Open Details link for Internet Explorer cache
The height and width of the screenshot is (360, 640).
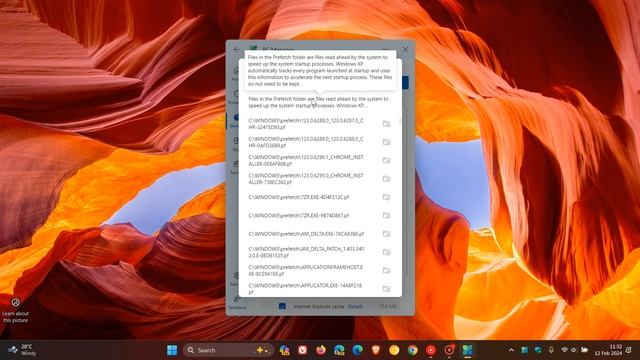point(355,306)
